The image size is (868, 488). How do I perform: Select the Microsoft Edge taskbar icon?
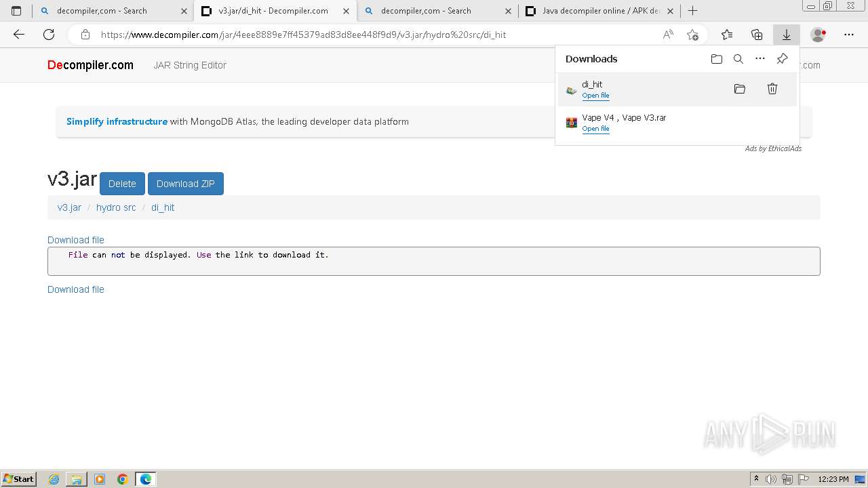click(x=146, y=479)
